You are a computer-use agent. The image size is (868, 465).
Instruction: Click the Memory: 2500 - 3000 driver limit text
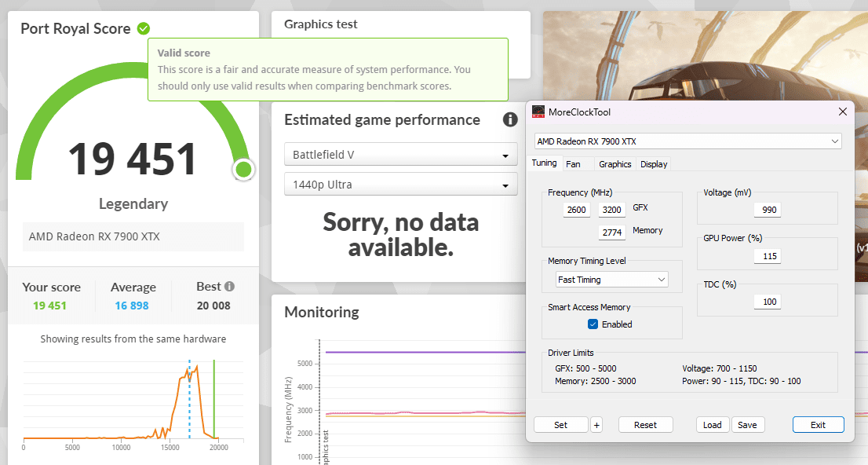595,381
